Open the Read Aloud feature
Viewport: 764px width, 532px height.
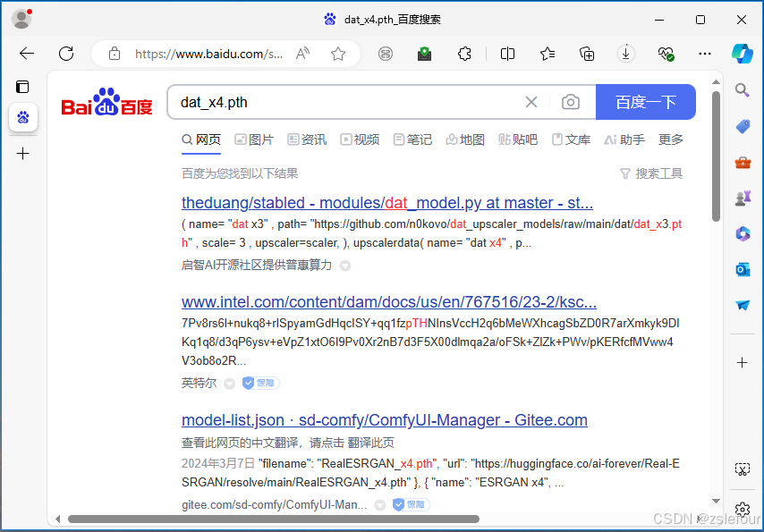point(302,54)
